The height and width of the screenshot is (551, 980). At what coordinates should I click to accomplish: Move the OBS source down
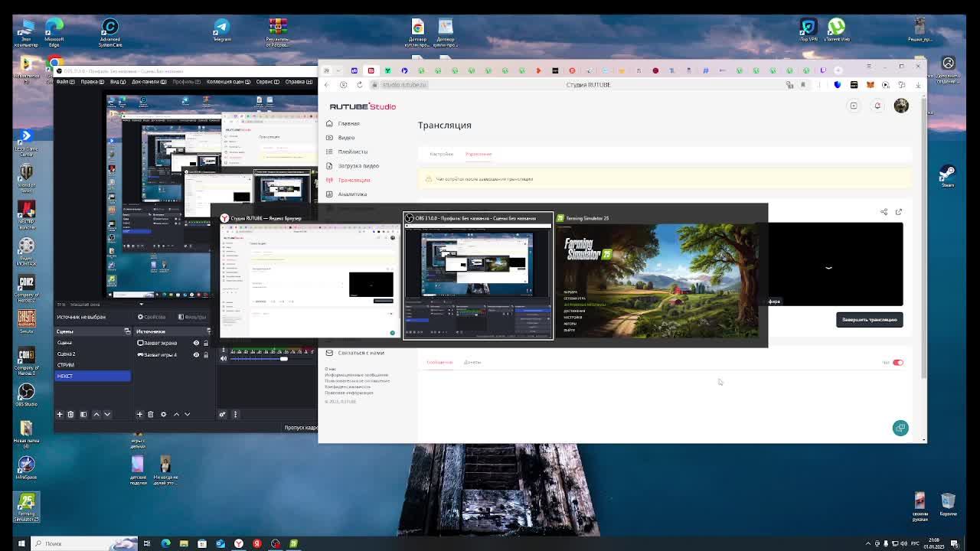click(x=188, y=414)
